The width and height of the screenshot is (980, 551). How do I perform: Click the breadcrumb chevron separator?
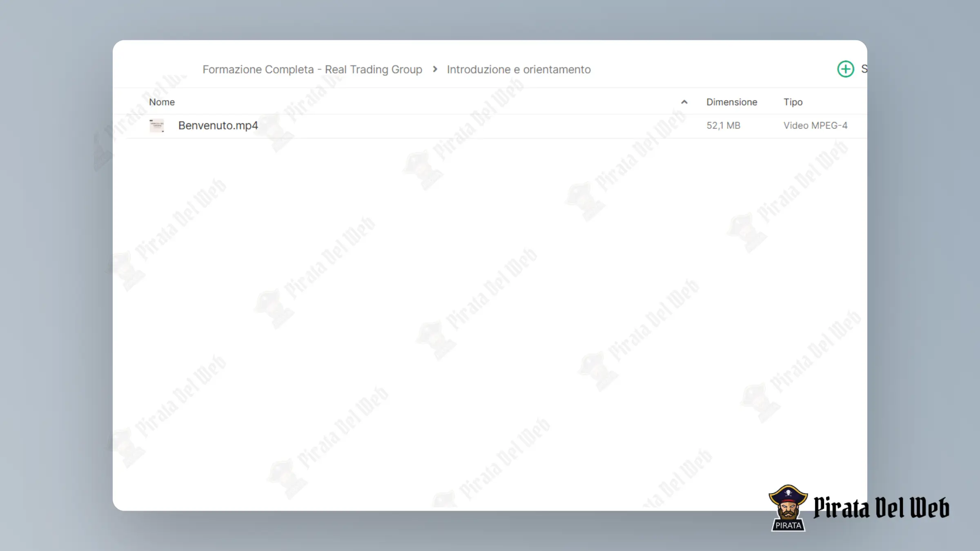click(x=435, y=69)
